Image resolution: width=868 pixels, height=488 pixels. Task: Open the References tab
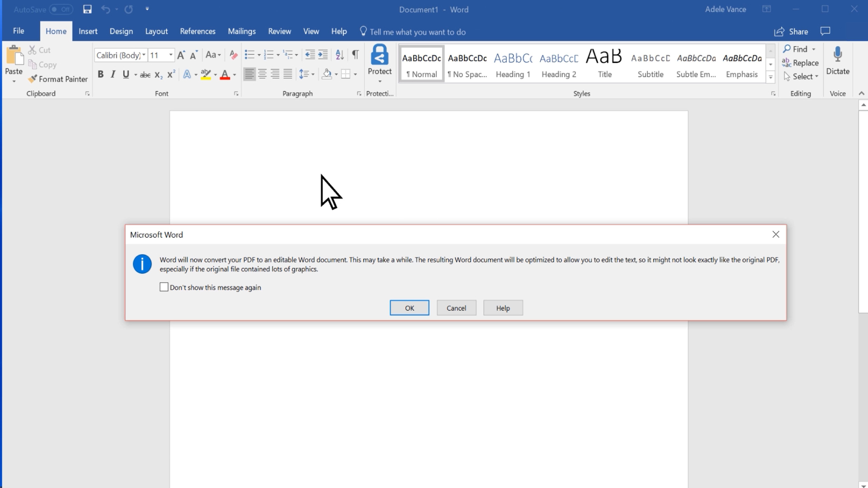click(197, 31)
